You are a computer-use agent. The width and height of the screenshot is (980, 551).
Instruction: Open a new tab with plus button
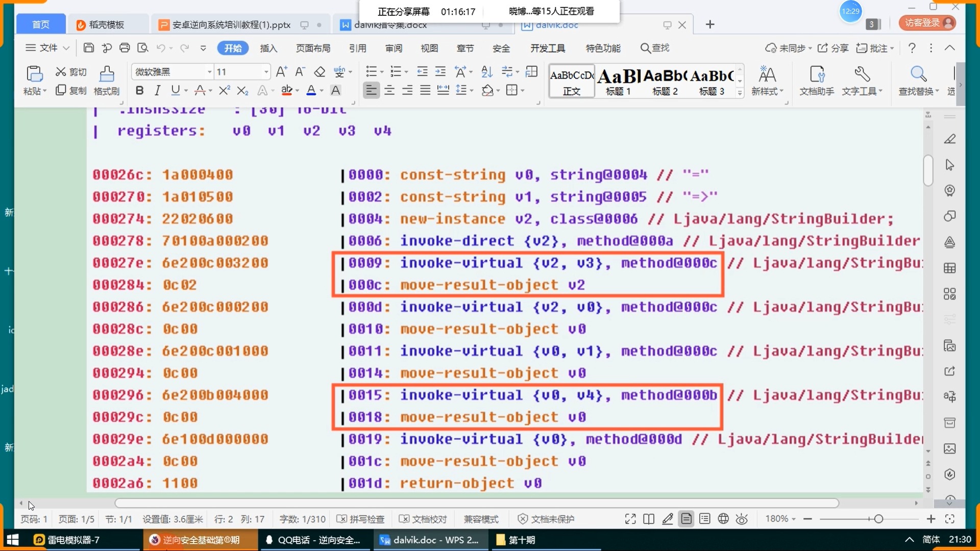coord(710,24)
